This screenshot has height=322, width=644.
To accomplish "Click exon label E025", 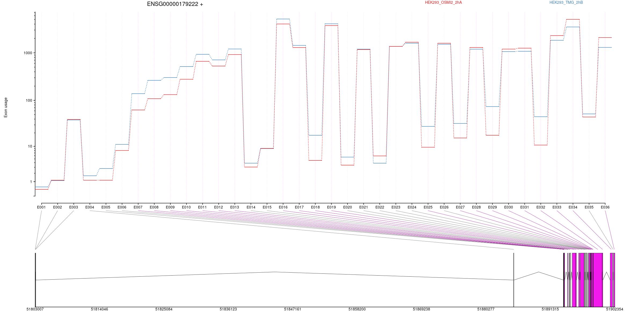I will click(428, 207).
